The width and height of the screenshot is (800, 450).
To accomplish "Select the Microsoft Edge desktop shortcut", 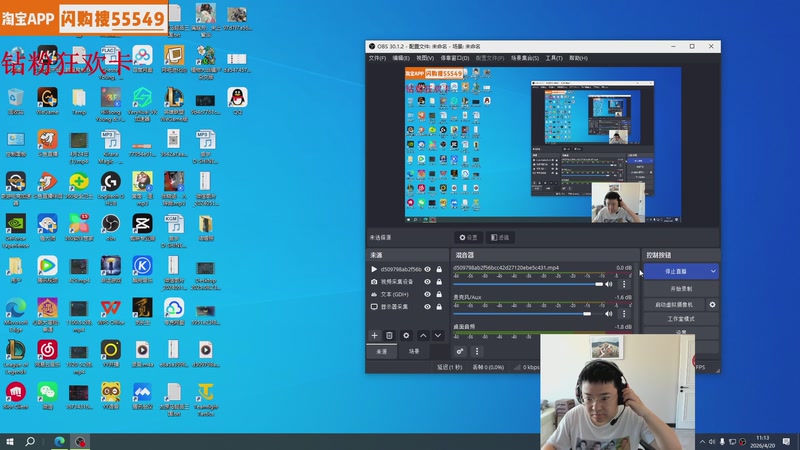I will pyautogui.click(x=15, y=315).
